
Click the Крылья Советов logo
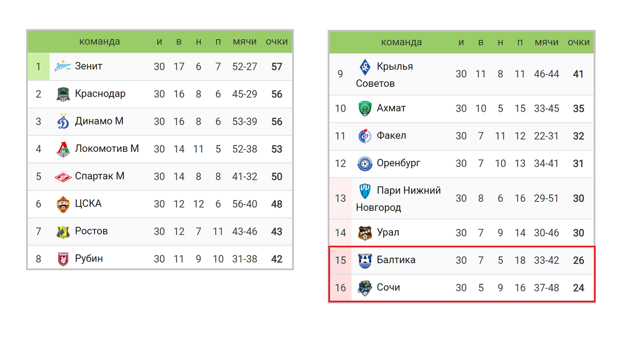coord(365,67)
